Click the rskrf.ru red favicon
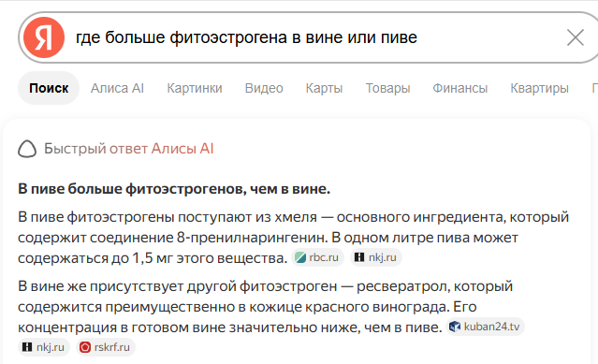The height and width of the screenshot is (364, 598). (x=85, y=347)
